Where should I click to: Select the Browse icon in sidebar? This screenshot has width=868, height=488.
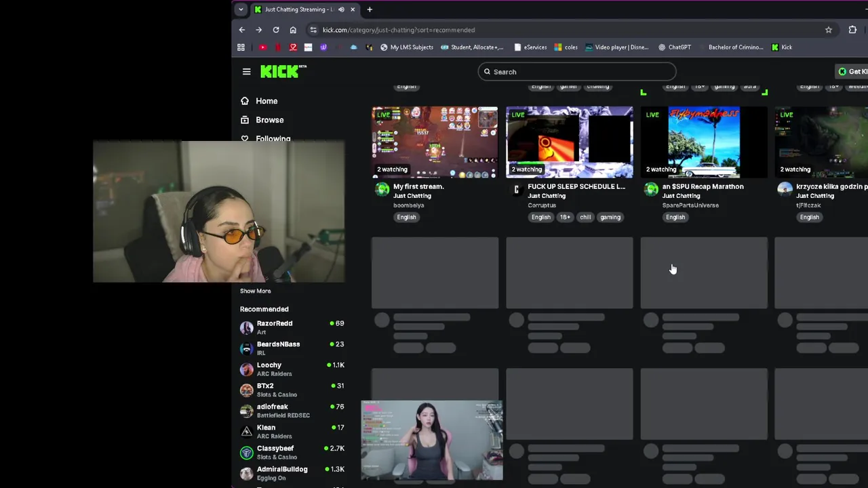245,120
